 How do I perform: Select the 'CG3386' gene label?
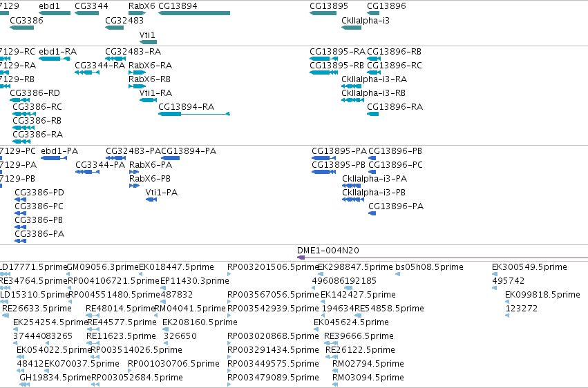pos(26,21)
